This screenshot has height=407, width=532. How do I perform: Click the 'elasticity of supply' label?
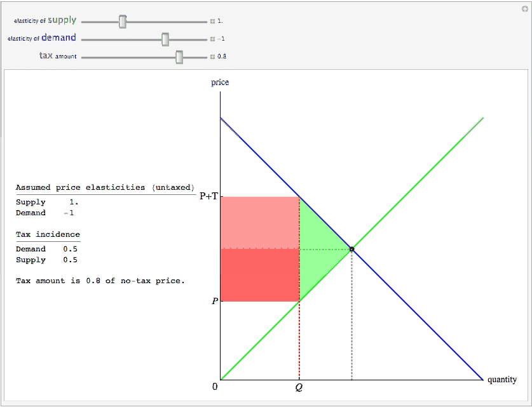pyautogui.click(x=45, y=20)
